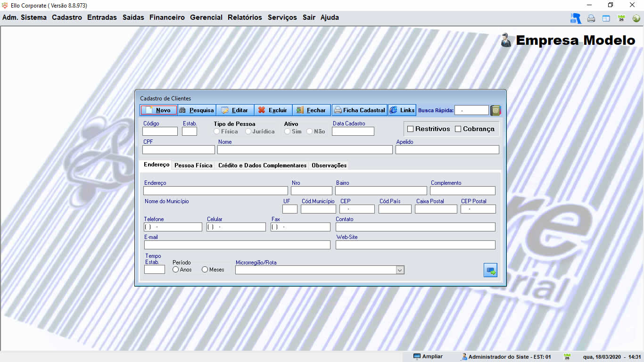
Task: Click the Data Cadastro field
Action: (x=353, y=132)
